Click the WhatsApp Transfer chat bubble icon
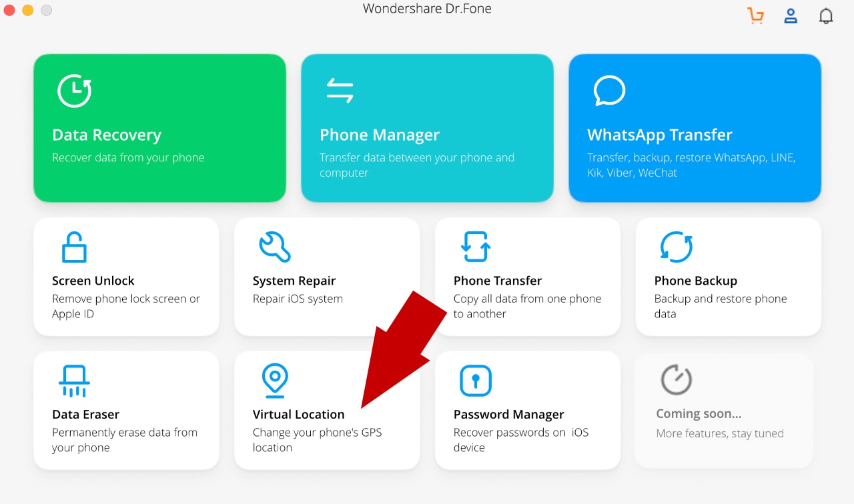Viewport: 854px width, 504px height. pos(609,91)
